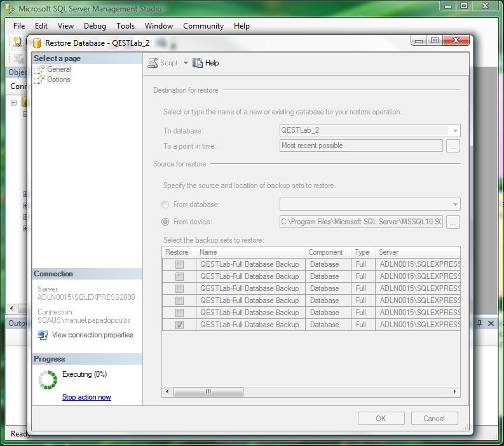The height and width of the screenshot is (446, 504).
Task: Click the Stop action now link
Action: tap(86, 397)
